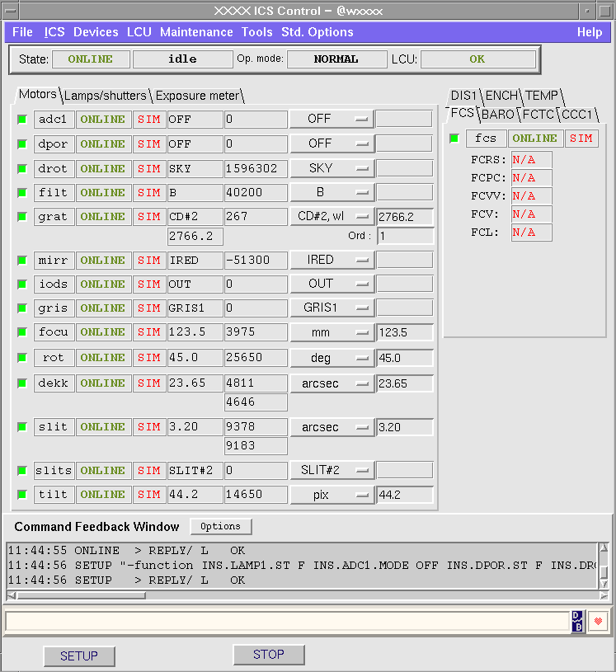Toggle the grat green checkbox
Screen dimensions: 616x672
point(22,217)
